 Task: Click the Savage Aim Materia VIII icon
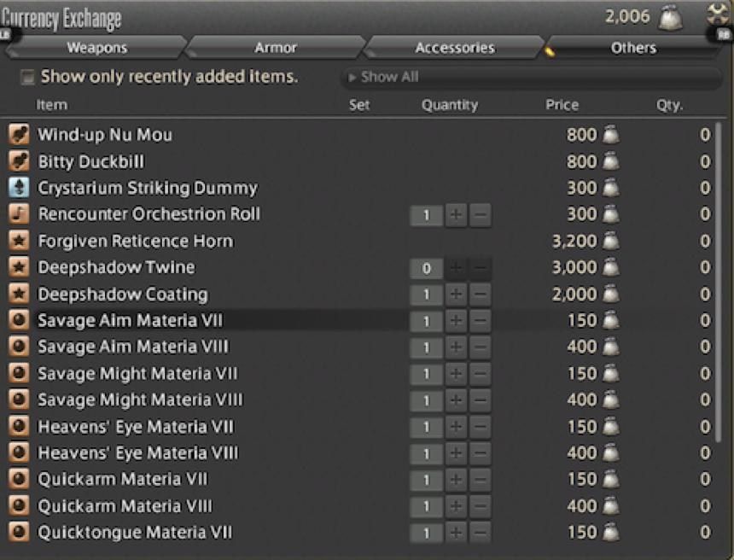(19, 347)
